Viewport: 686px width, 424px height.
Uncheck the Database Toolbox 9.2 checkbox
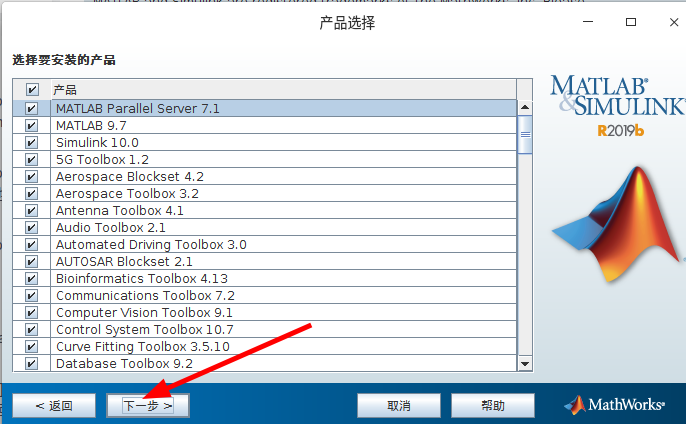point(31,363)
